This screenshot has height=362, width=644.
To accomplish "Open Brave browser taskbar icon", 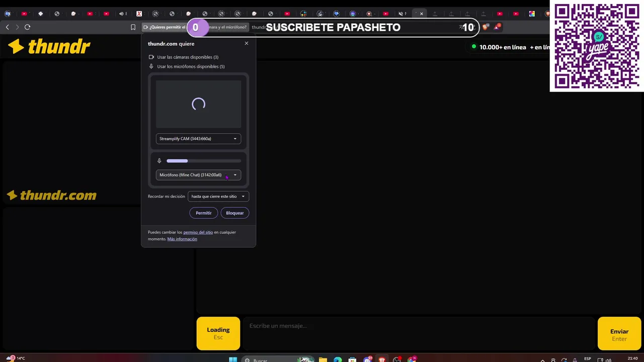I will [382, 359].
